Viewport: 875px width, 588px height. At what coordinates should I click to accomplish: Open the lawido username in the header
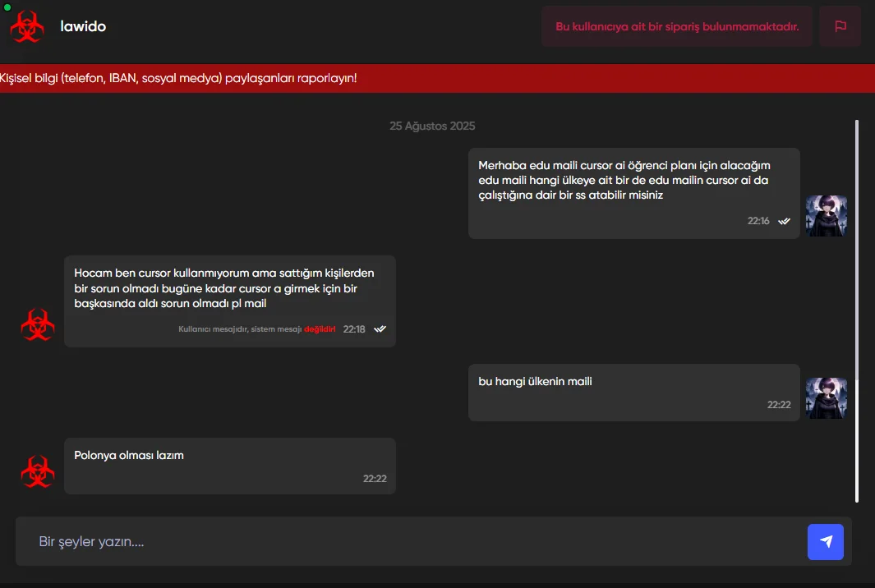(x=83, y=26)
